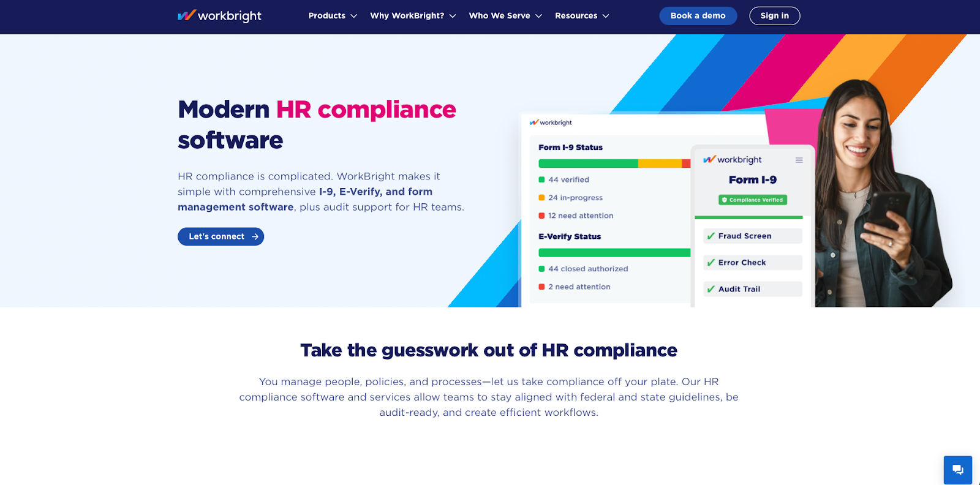Open the Why WorkBright? menu
This screenshot has height=485, width=980.
pos(413,16)
